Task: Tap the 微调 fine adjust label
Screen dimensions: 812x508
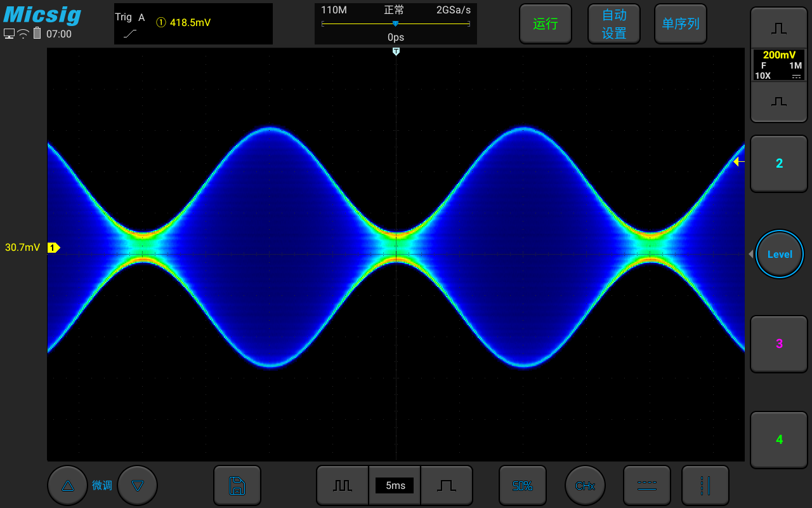Action: coord(102,486)
